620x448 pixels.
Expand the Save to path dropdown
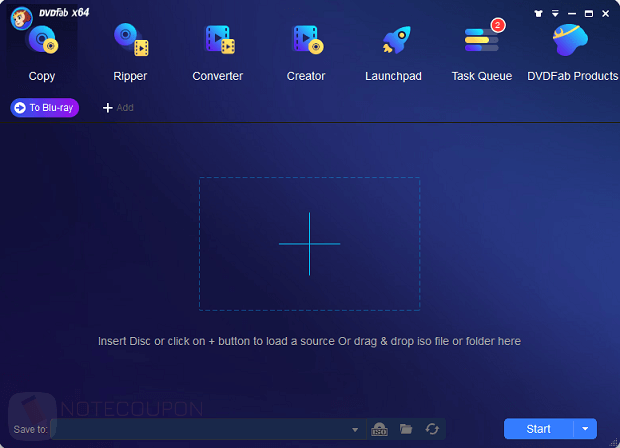tap(355, 429)
